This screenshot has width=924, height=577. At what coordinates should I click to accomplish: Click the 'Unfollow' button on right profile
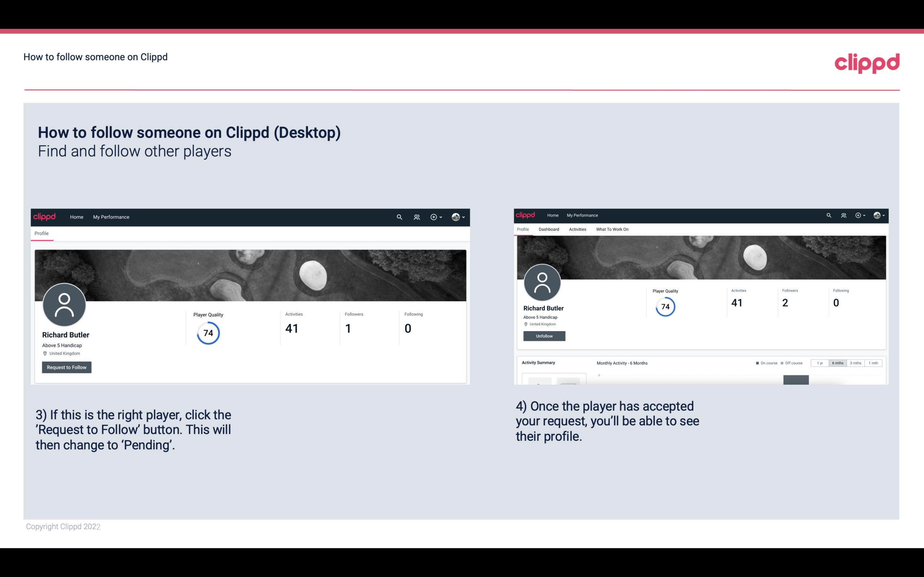tap(543, 336)
